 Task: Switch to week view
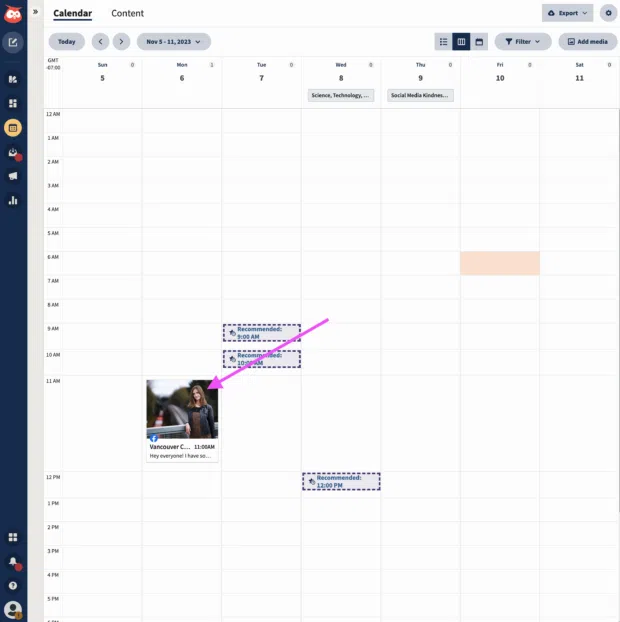(461, 42)
